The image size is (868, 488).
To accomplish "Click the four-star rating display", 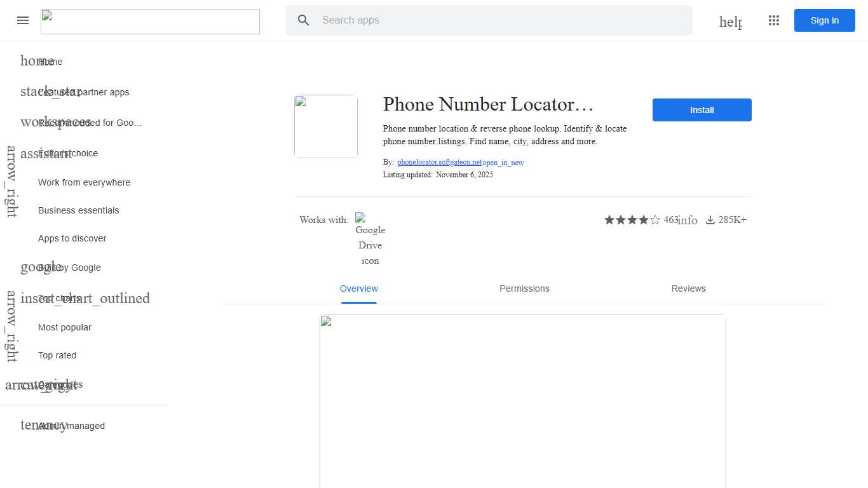I will tap(632, 220).
